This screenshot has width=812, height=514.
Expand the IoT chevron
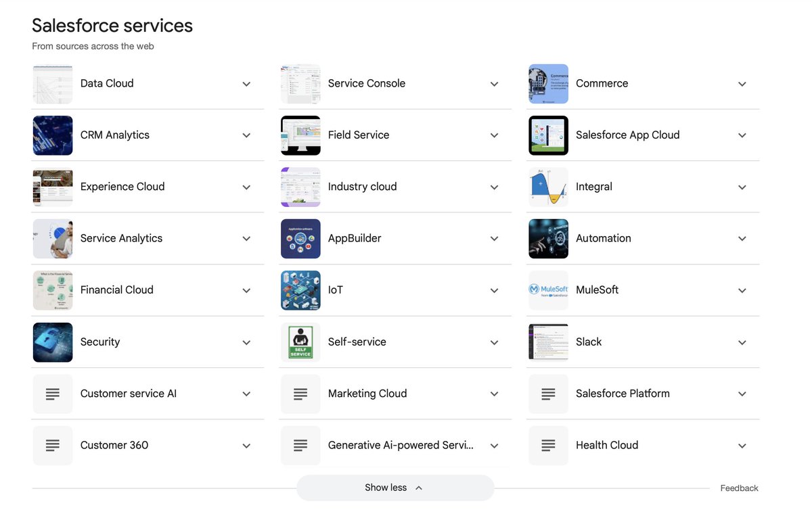tap(494, 290)
